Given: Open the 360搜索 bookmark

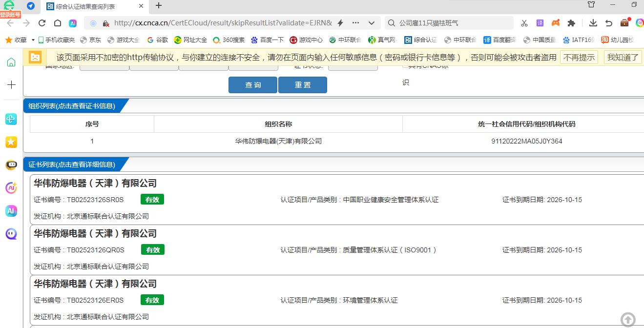Looking at the screenshot, I should [229, 40].
